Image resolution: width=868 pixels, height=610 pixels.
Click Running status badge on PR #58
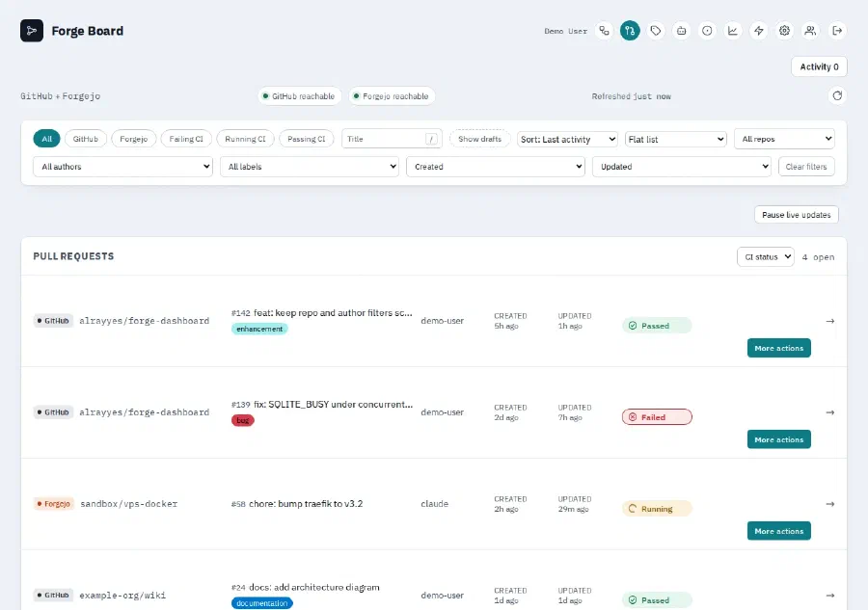tap(657, 509)
